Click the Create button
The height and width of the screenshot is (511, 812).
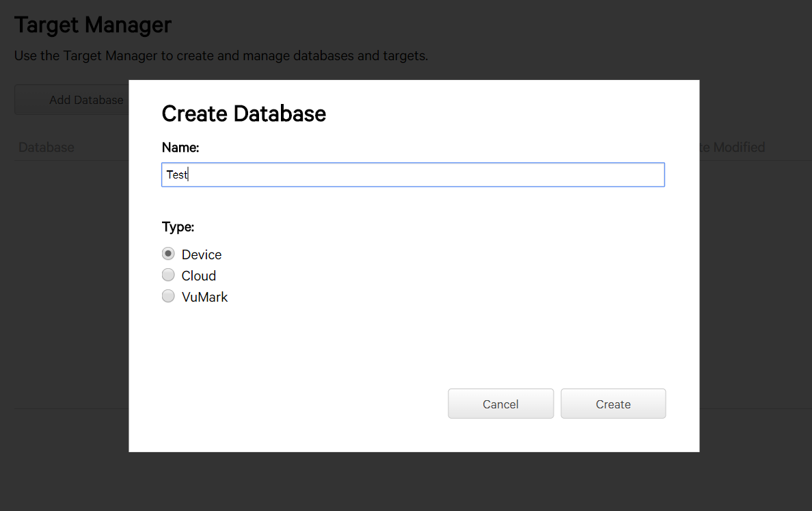pos(613,404)
